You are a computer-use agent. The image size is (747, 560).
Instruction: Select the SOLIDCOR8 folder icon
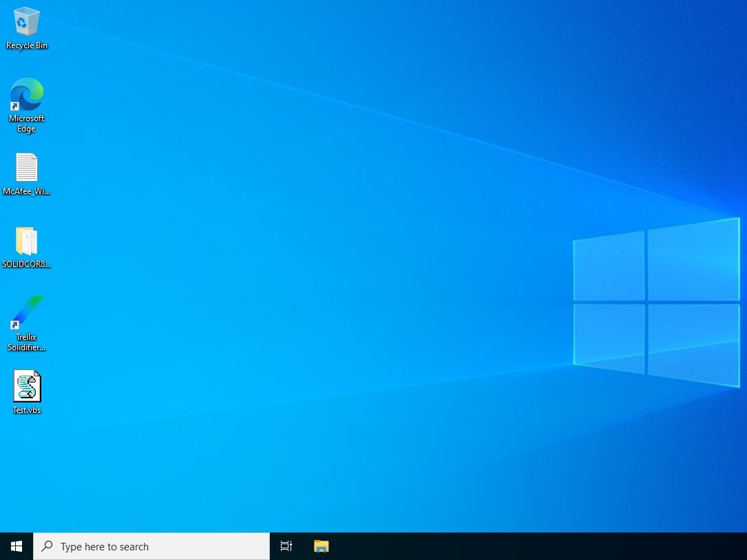click(26, 241)
